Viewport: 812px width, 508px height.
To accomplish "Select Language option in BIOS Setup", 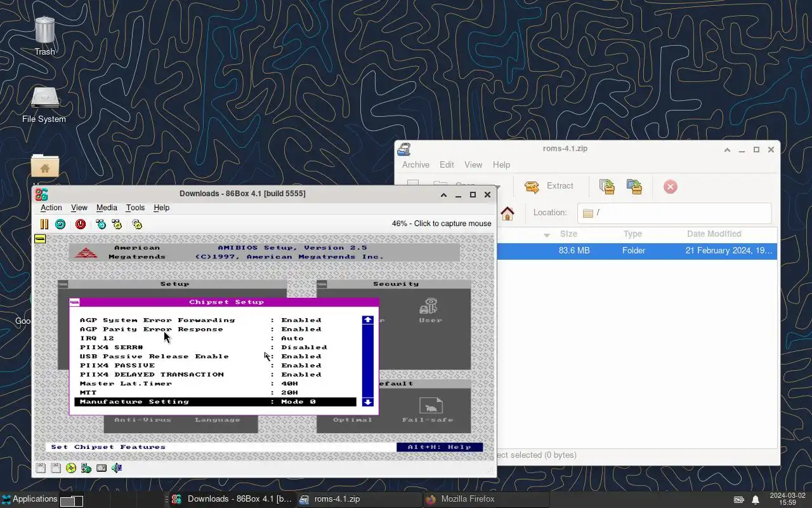I will pyautogui.click(x=218, y=420).
